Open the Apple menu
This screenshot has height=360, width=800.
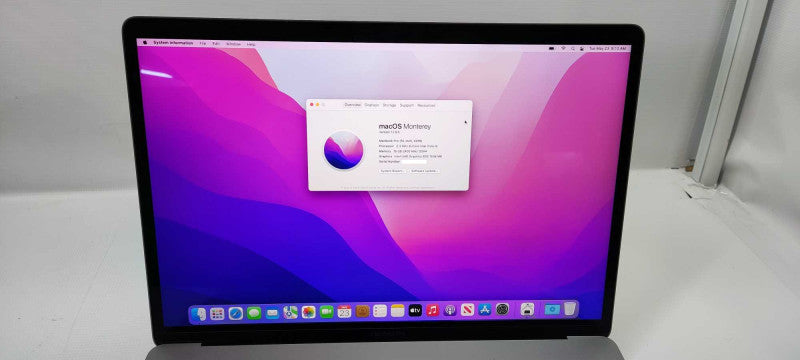click(x=145, y=43)
